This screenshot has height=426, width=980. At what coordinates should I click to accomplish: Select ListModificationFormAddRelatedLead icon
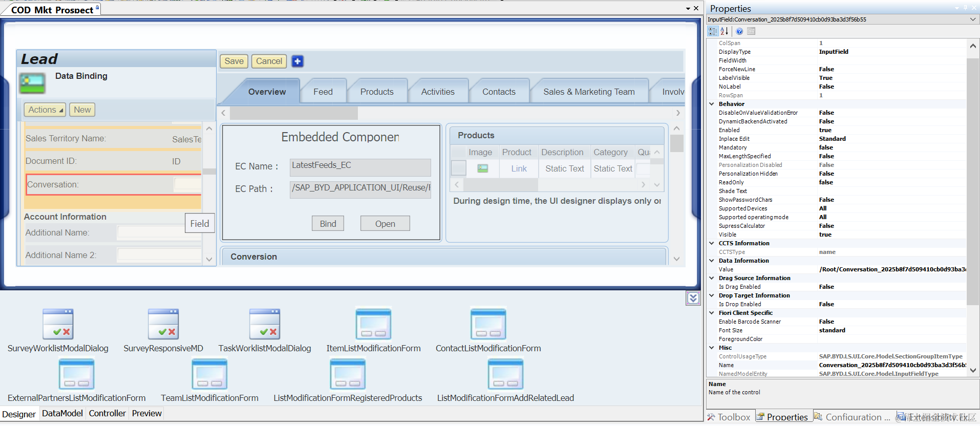click(x=505, y=374)
